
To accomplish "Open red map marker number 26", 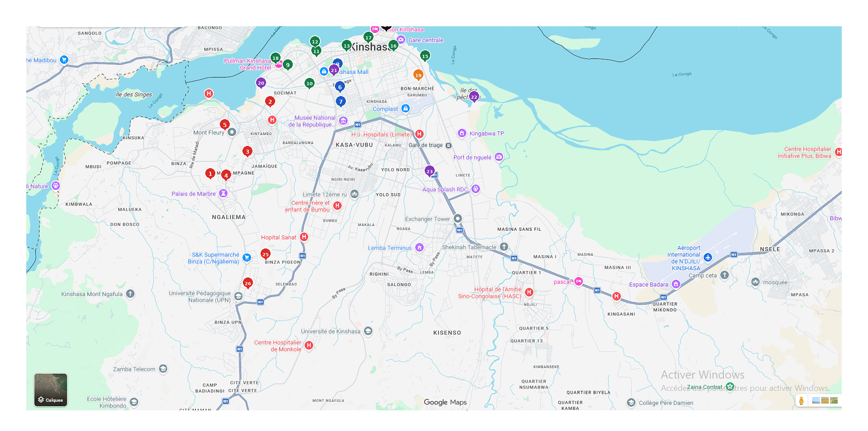I will 248,283.
